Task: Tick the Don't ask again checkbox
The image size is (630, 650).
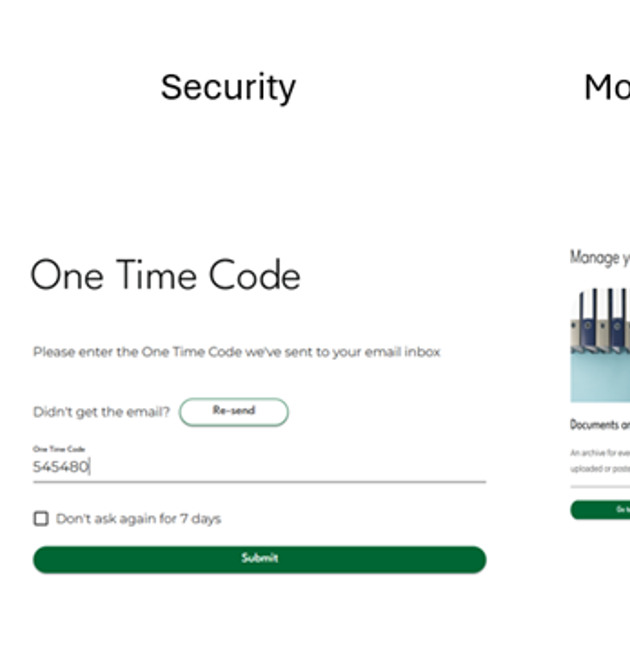Action: coord(41,518)
